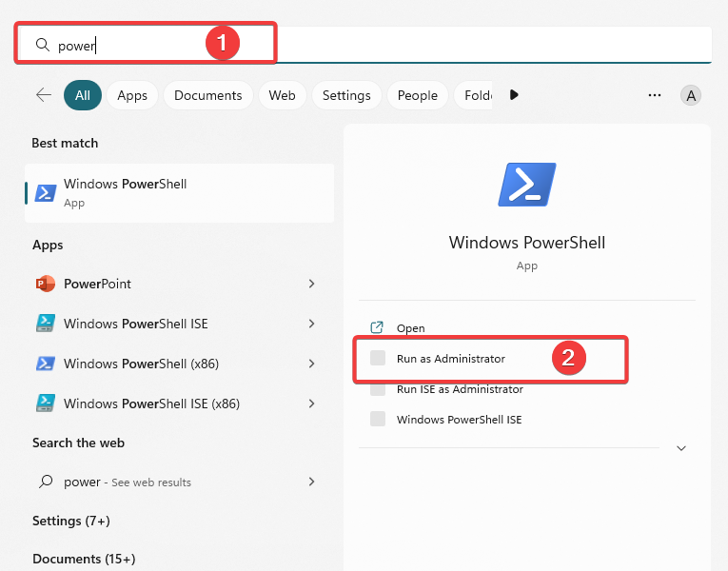The width and height of the screenshot is (728, 571).
Task: Select the Apps filter tab
Action: [x=132, y=95]
